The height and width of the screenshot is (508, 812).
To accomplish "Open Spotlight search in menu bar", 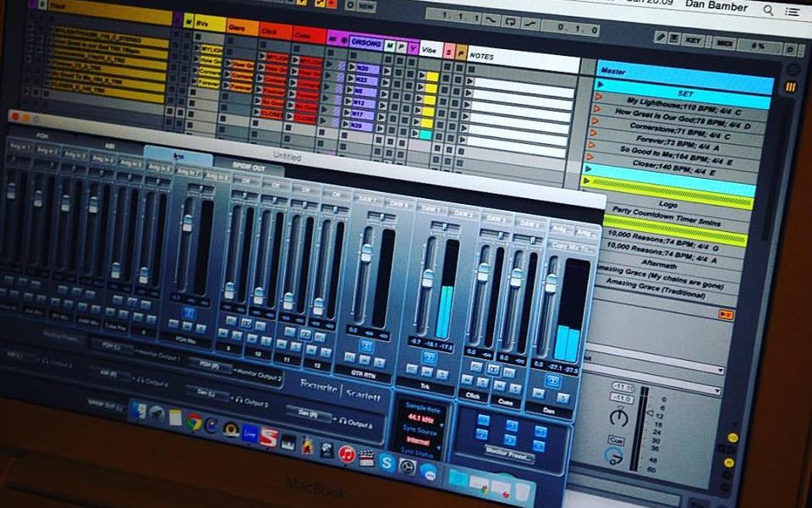I will (x=768, y=9).
